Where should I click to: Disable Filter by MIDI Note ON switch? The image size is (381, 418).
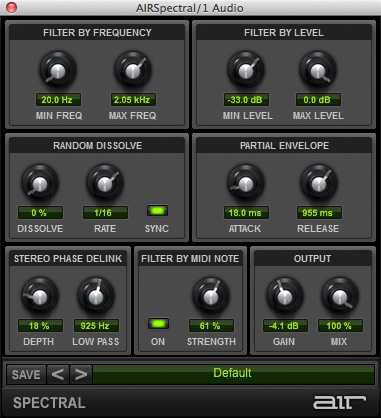click(x=158, y=324)
